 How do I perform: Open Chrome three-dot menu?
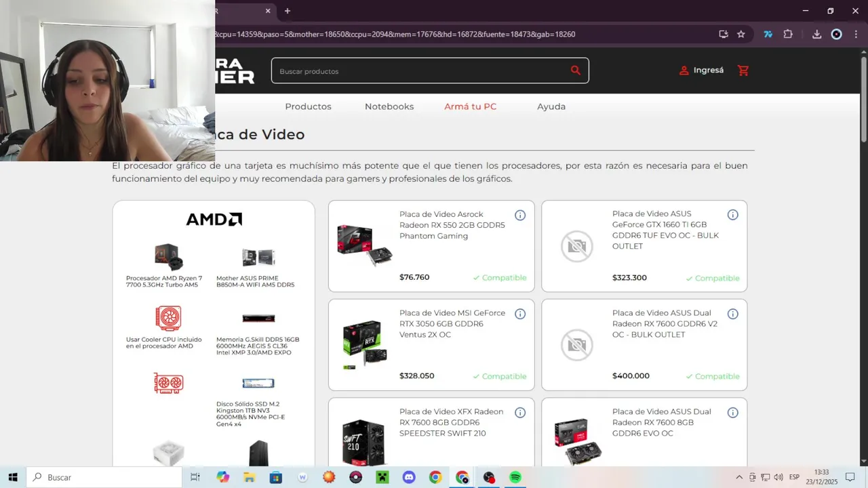point(856,34)
